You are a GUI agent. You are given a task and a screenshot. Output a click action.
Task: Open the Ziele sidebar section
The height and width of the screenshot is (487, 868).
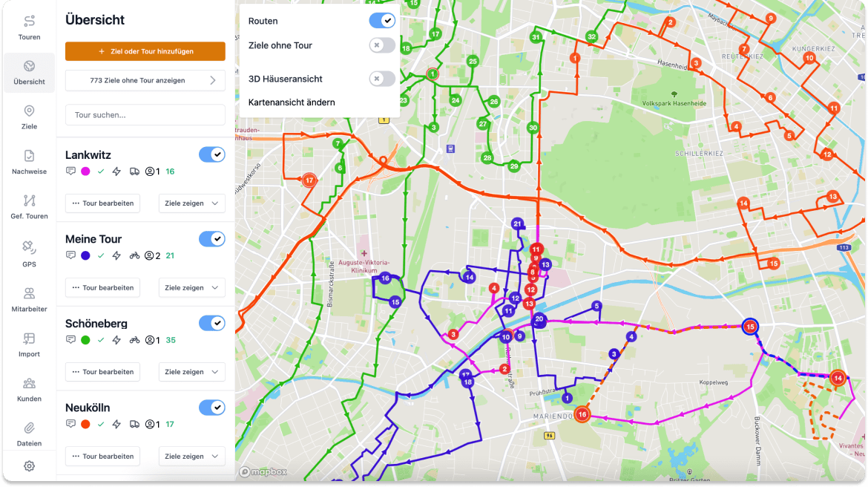[30, 117]
